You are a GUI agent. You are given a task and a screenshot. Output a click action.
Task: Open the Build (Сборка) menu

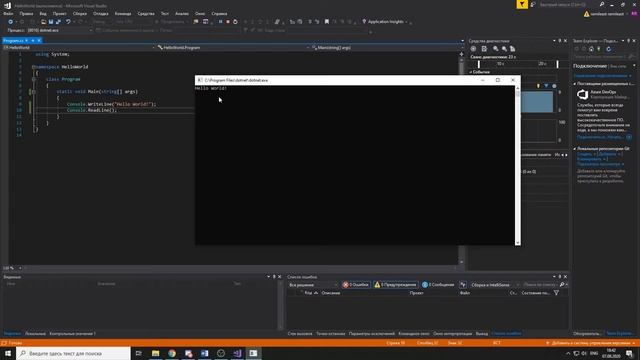[80, 13]
